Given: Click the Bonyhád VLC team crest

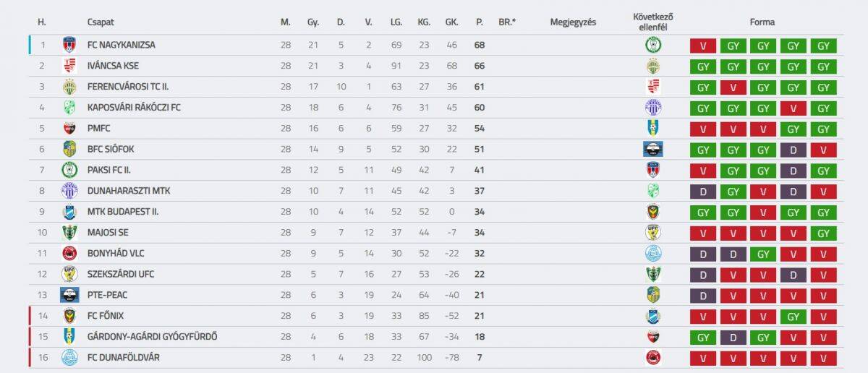Looking at the screenshot, I should tap(69, 253).
